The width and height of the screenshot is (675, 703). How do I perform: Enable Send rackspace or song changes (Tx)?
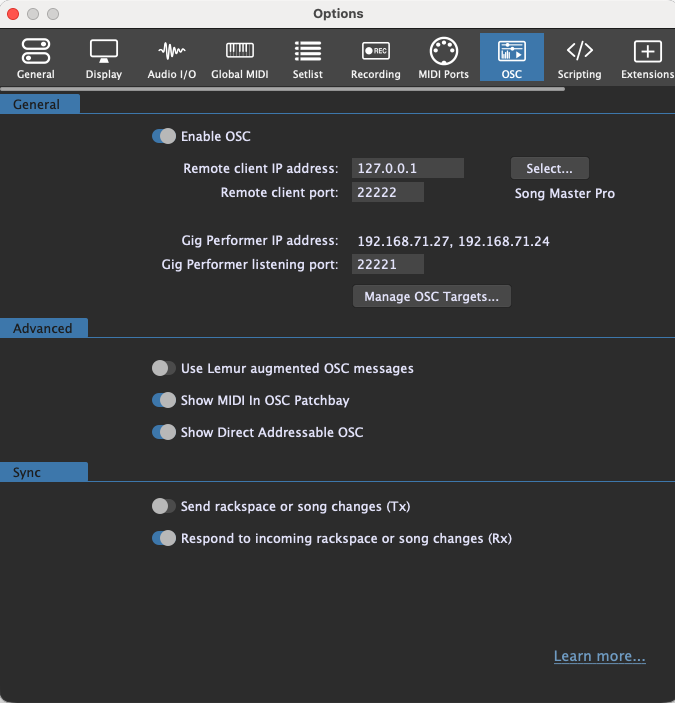(x=164, y=507)
